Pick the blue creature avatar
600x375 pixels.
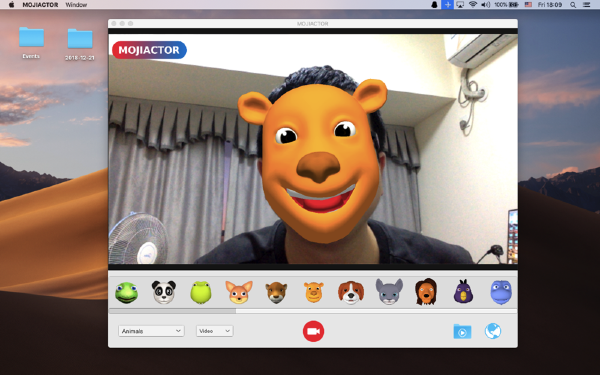[501, 292]
